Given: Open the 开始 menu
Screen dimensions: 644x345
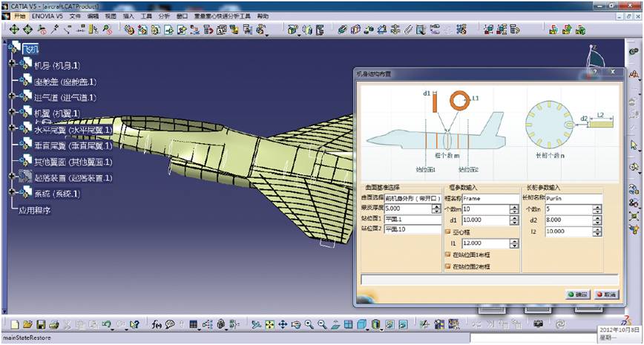Looking at the screenshot, I should coord(20,16).
